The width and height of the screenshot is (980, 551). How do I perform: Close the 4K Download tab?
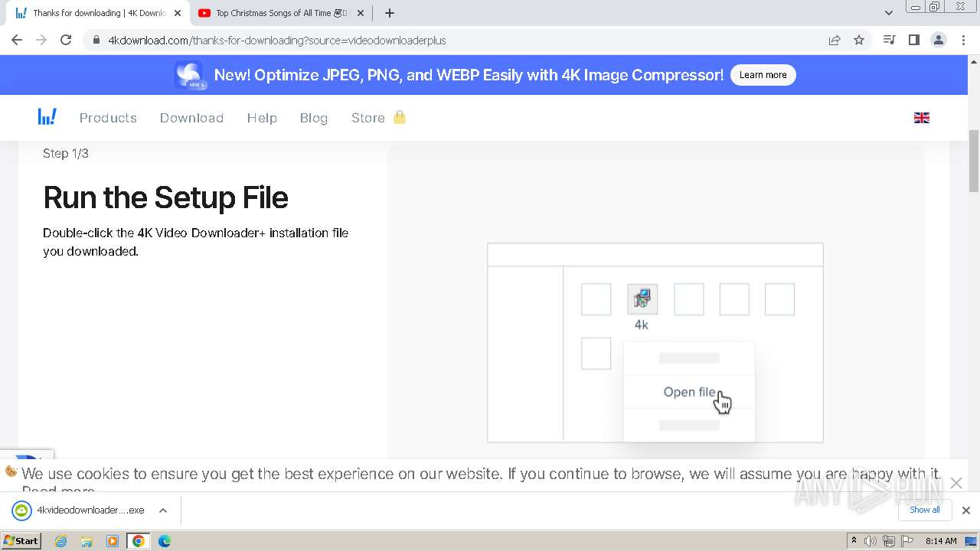(178, 13)
